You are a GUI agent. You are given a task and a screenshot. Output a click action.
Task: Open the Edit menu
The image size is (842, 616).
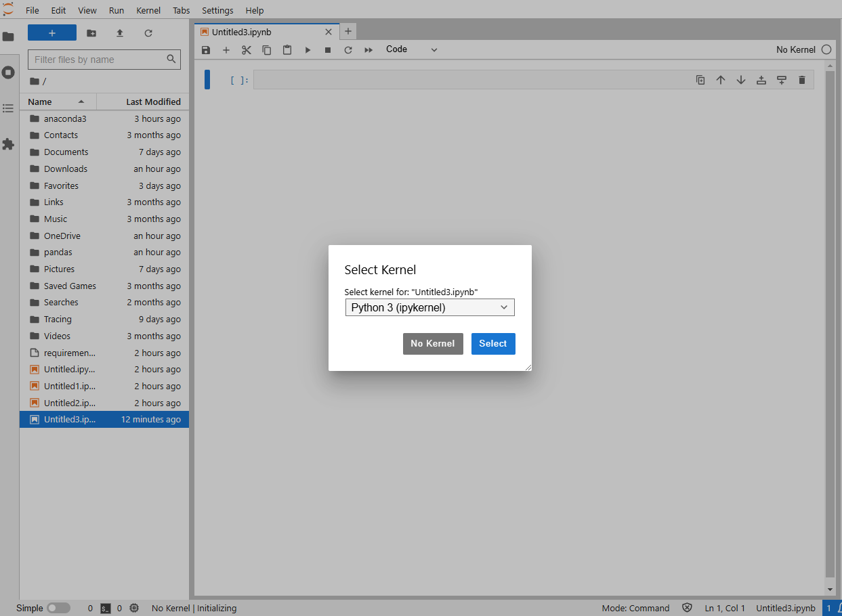pyautogui.click(x=59, y=10)
